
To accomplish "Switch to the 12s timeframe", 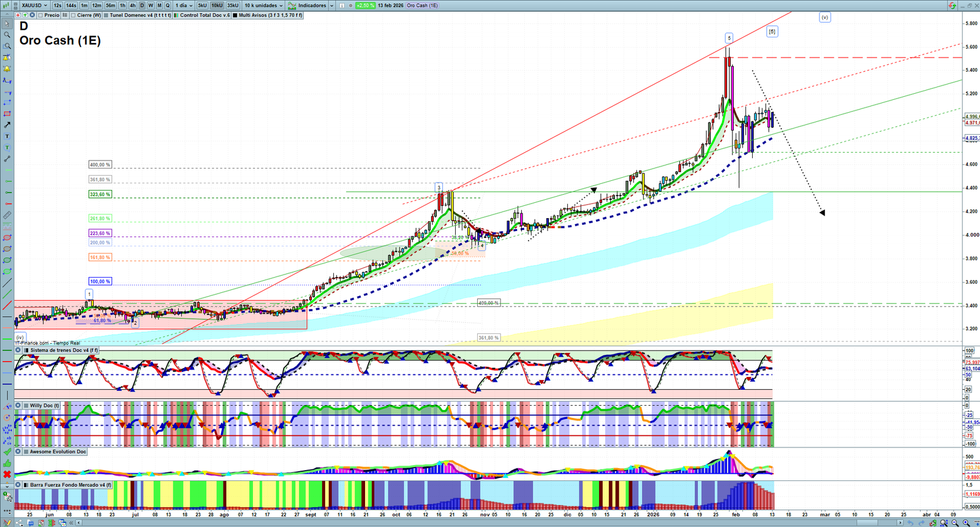I will (x=58, y=6).
